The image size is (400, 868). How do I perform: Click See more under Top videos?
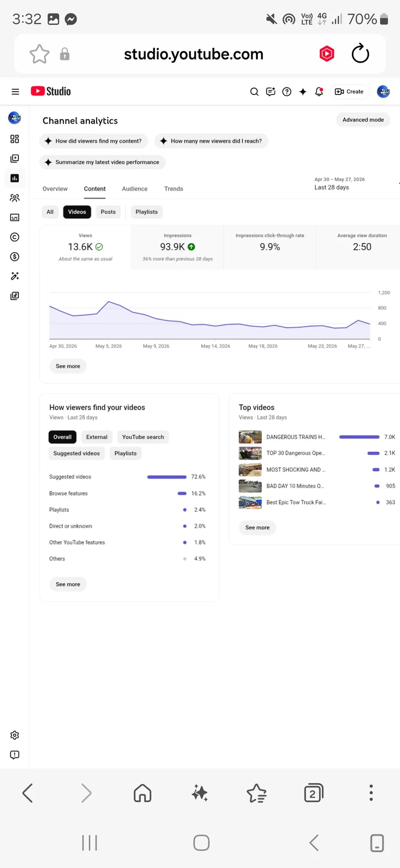(x=257, y=527)
